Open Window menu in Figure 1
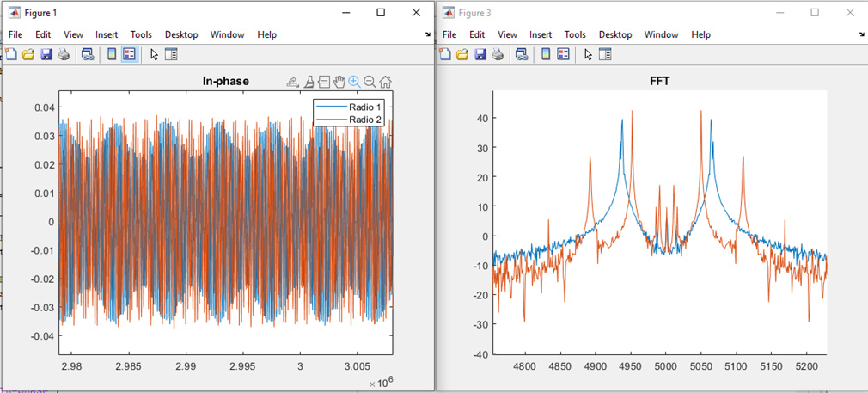Viewport: 868px width, 393px height. pyautogui.click(x=227, y=34)
